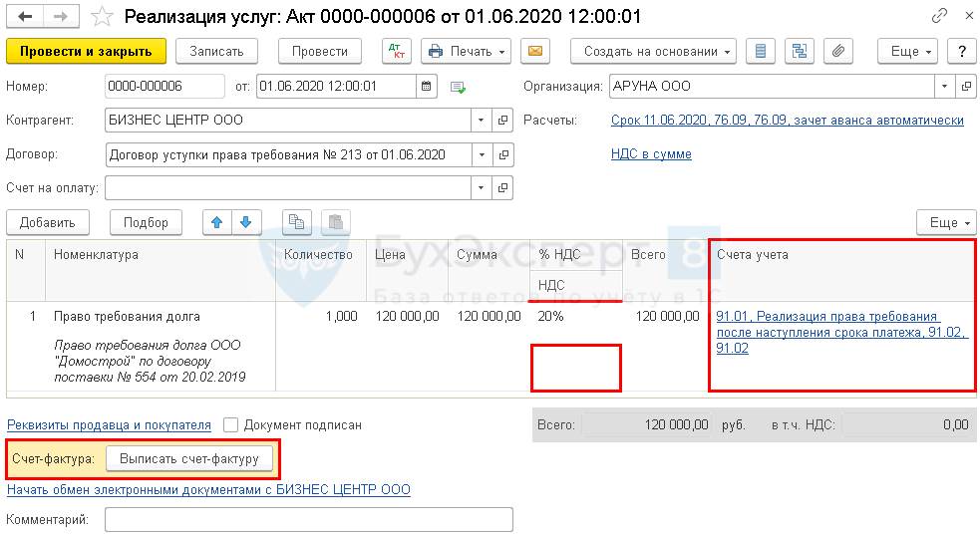Open НДС в сумме link
980x534 pixels.
coord(651,153)
